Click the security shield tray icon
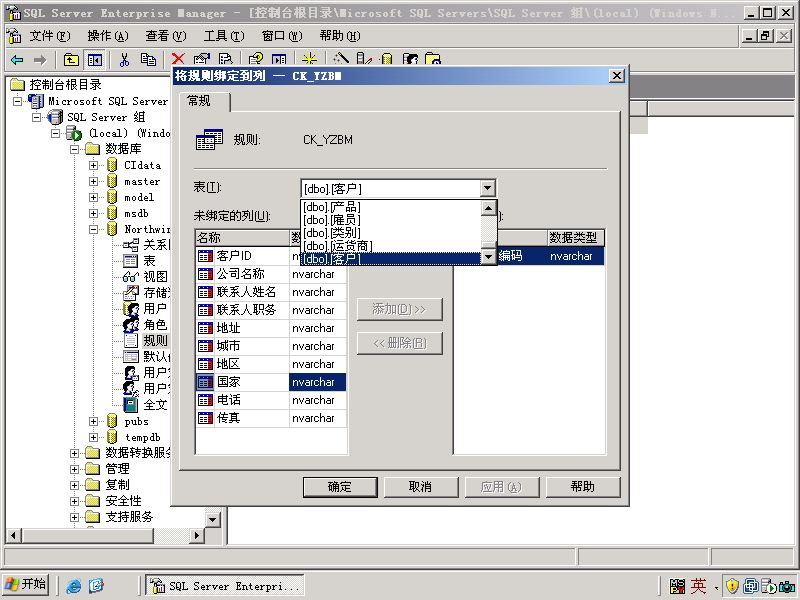 (x=732, y=586)
